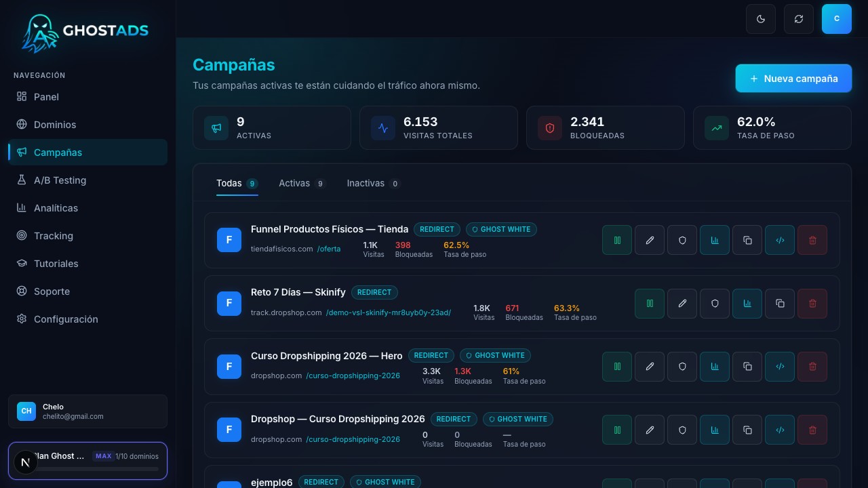Delete the Funnel Productos Físicos campaign
The image size is (868, 488).
(812, 240)
